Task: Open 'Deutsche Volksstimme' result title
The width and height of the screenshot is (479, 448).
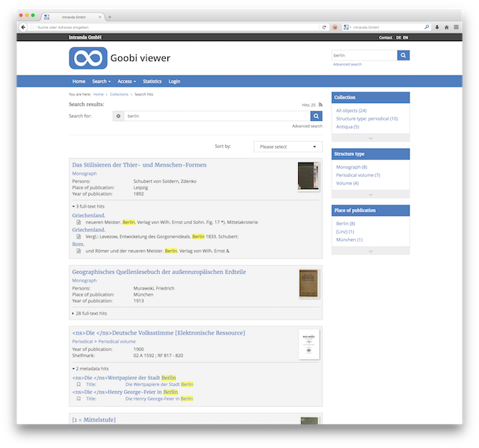Action: pyautogui.click(x=158, y=333)
